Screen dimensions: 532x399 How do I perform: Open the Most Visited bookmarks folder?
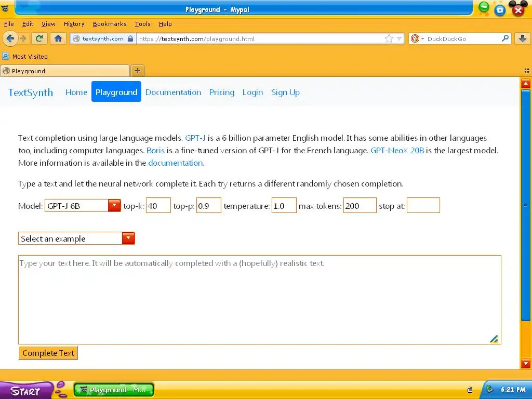[25, 56]
